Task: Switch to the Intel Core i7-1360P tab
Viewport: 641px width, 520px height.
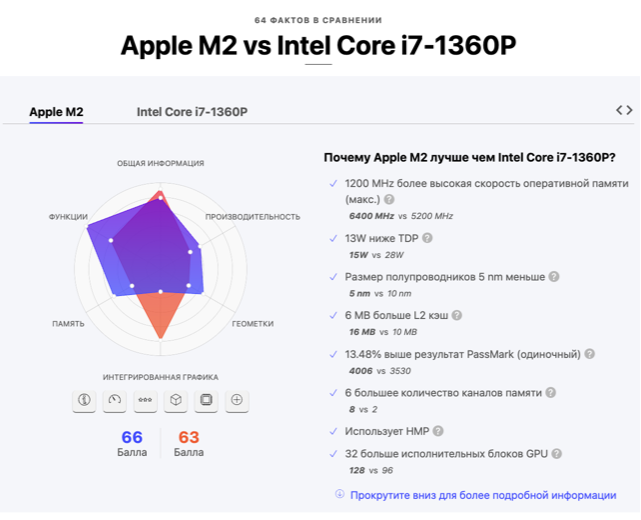Action: (x=192, y=112)
